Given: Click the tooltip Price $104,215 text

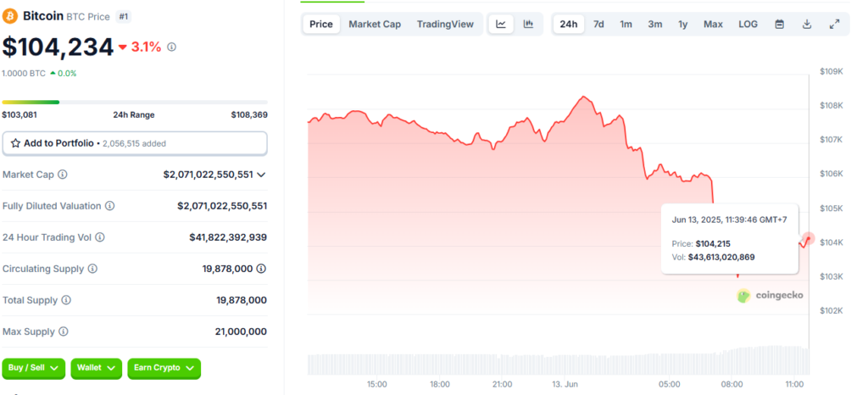Looking at the screenshot, I should click(701, 244).
